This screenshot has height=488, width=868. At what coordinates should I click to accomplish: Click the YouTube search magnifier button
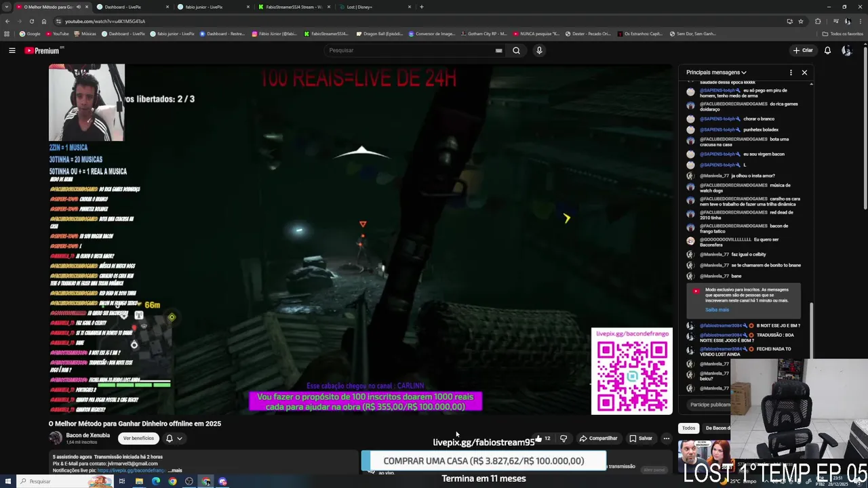click(516, 50)
